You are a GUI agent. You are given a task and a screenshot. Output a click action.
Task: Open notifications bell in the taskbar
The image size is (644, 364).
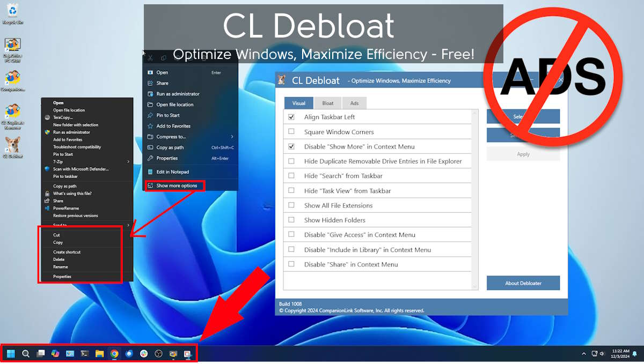point(635,354)
